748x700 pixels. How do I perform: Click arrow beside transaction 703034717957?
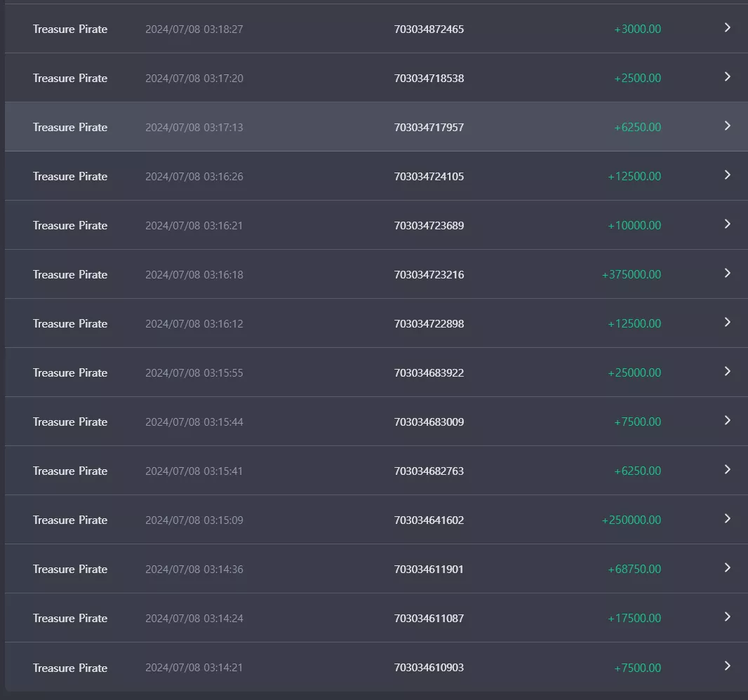click(x=727, y=126)
